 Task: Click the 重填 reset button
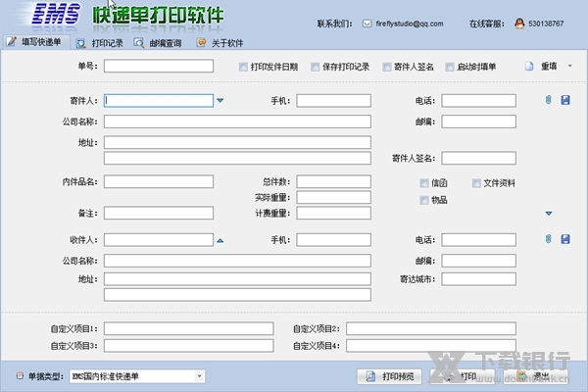click(549, 67)
